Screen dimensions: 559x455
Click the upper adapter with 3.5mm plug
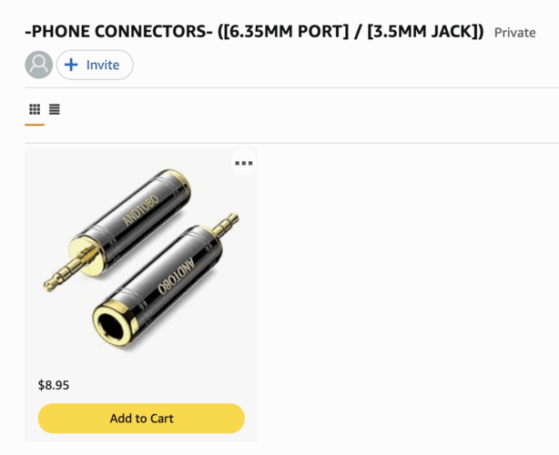click(x=118, y=228)
